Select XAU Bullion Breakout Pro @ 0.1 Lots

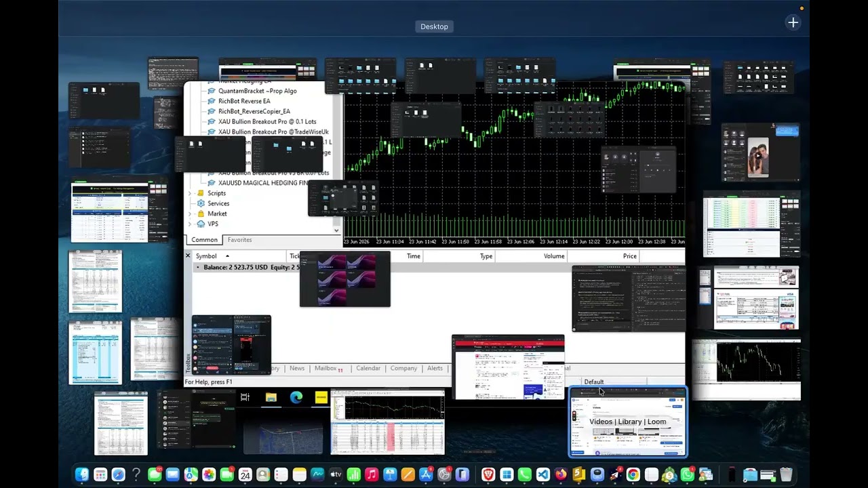click(267, 121)
